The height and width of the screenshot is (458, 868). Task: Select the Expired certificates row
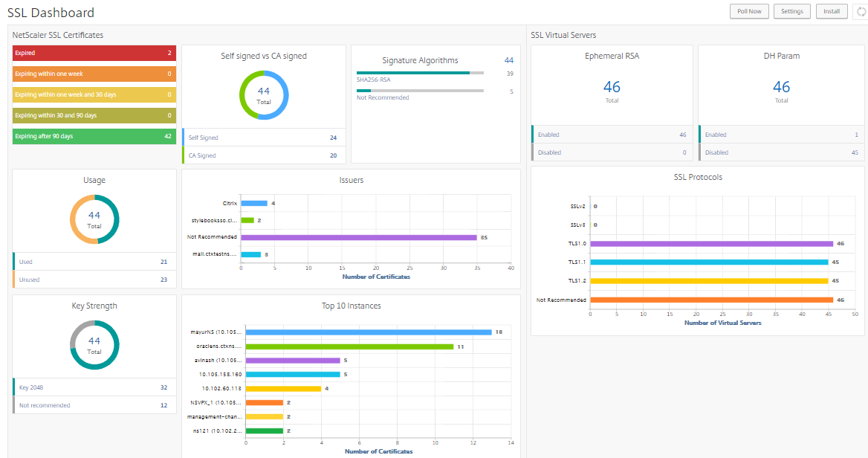(x=94, y=54)
